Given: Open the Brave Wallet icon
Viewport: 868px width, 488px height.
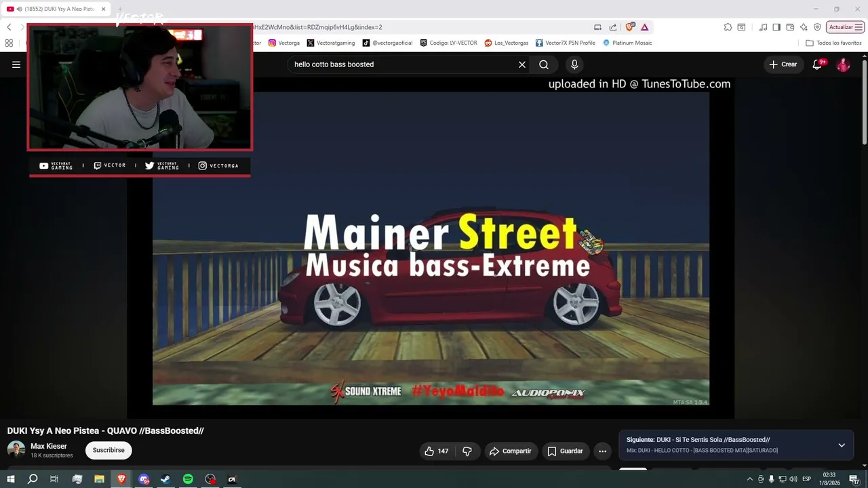Looking at the screenshot, I should coord(790,27).
